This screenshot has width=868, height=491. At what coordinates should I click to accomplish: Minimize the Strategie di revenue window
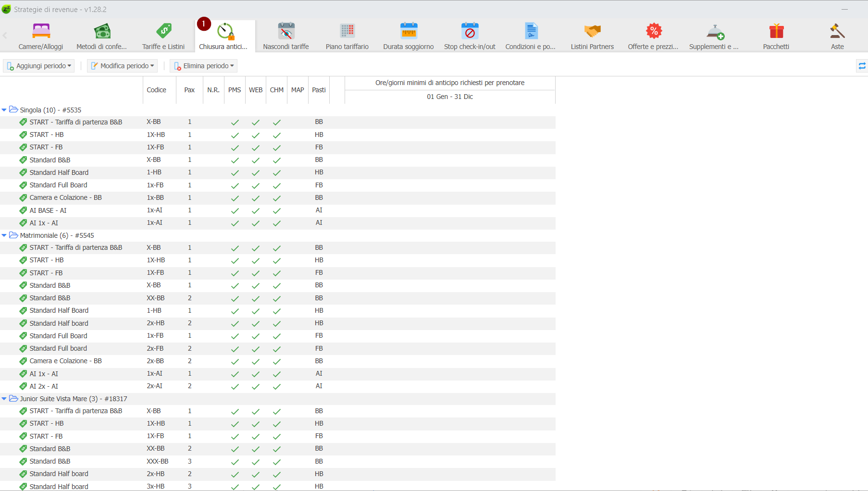(844, 9)
